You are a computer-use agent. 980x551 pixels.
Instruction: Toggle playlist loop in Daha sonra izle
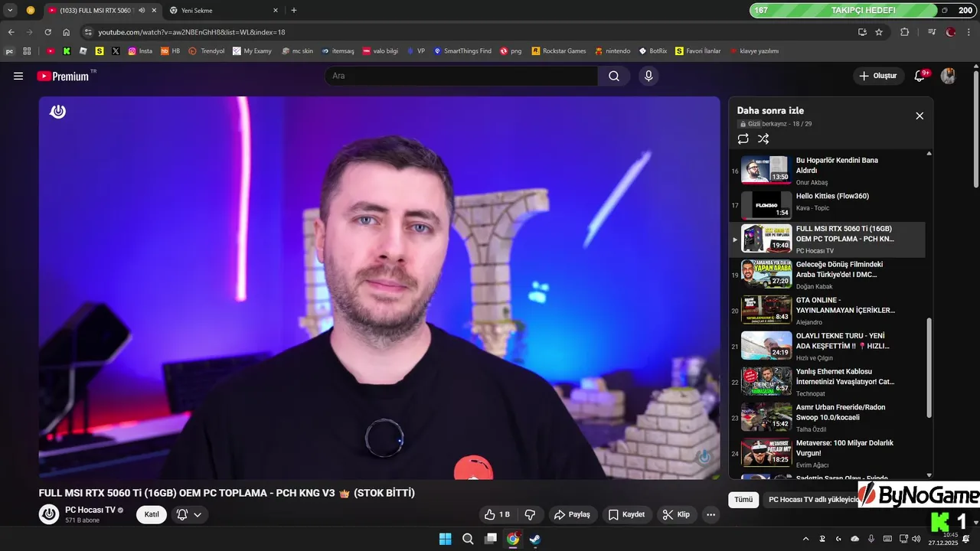pyautogui.click(x=743, y=139)
